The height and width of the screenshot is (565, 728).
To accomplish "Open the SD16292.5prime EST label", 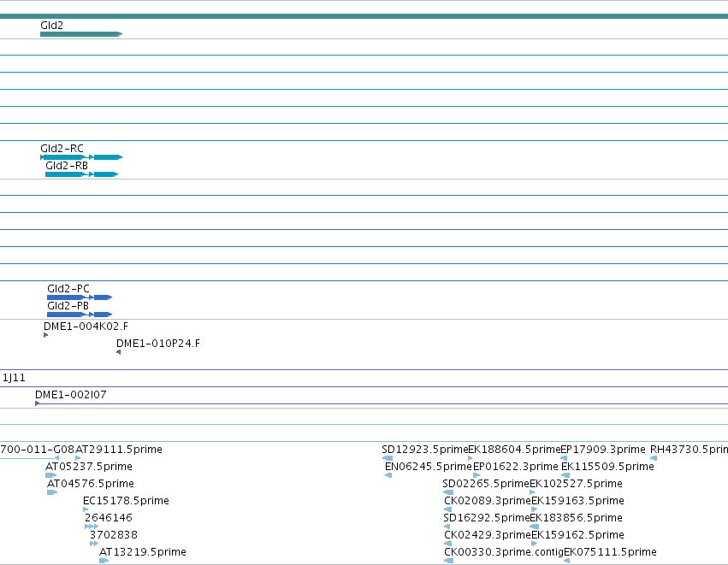I will (x=486, y=518).
